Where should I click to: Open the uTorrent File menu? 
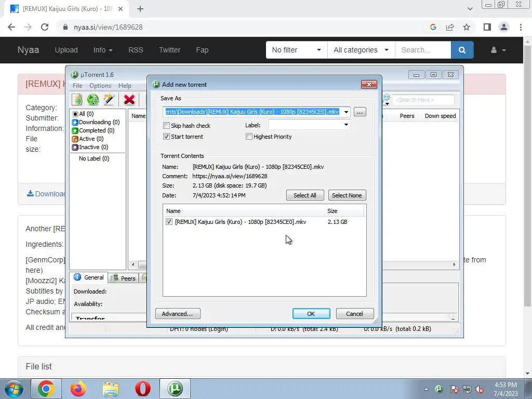point(77,86)
